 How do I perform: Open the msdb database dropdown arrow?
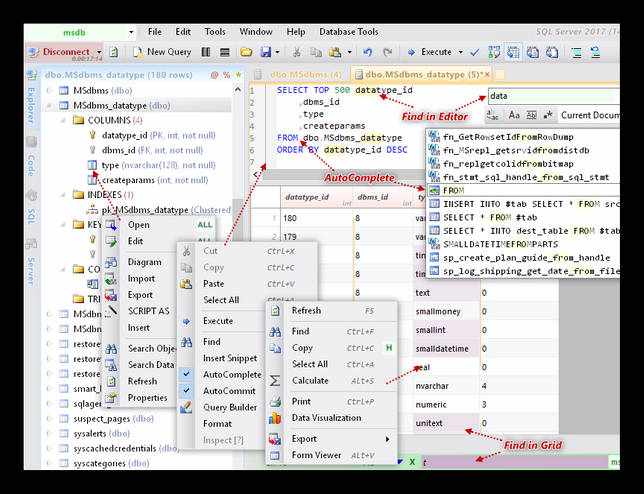pyautogui.click(x=131, y=32)
